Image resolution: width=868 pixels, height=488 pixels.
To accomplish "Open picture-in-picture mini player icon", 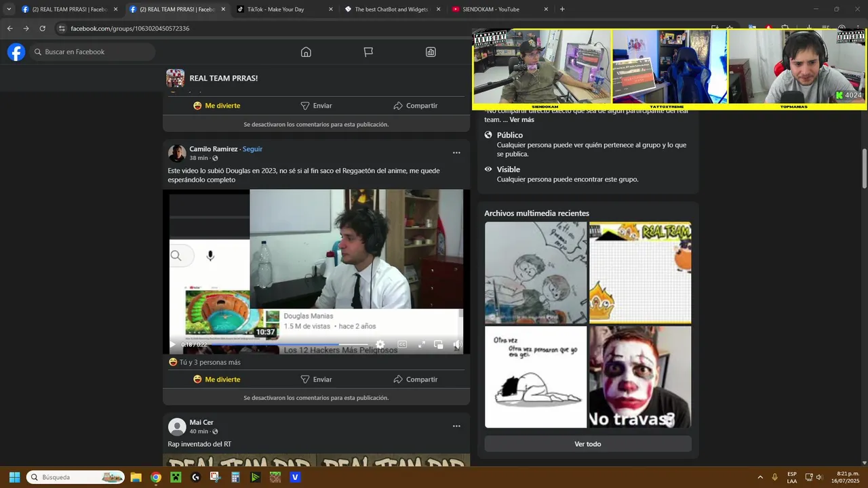I will pos(438,345).
